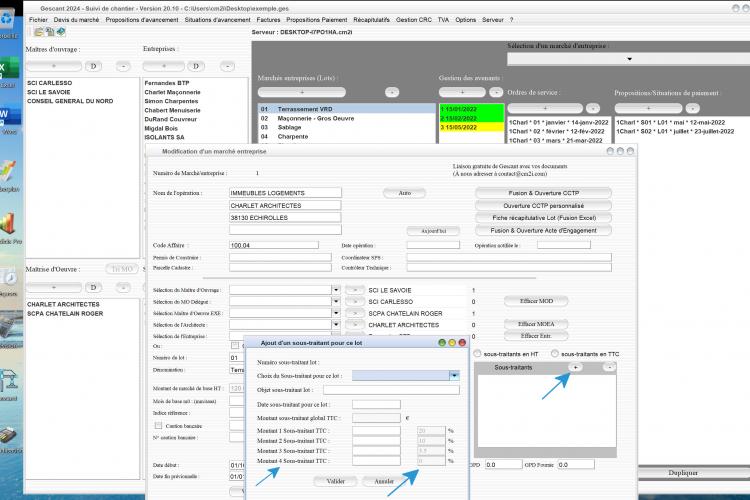Image resolution: width=750 pixels, height=500 pixels.
Task: Open Choix du Sous-traitant pour ce lot dropdown
Action: point(454,376)
